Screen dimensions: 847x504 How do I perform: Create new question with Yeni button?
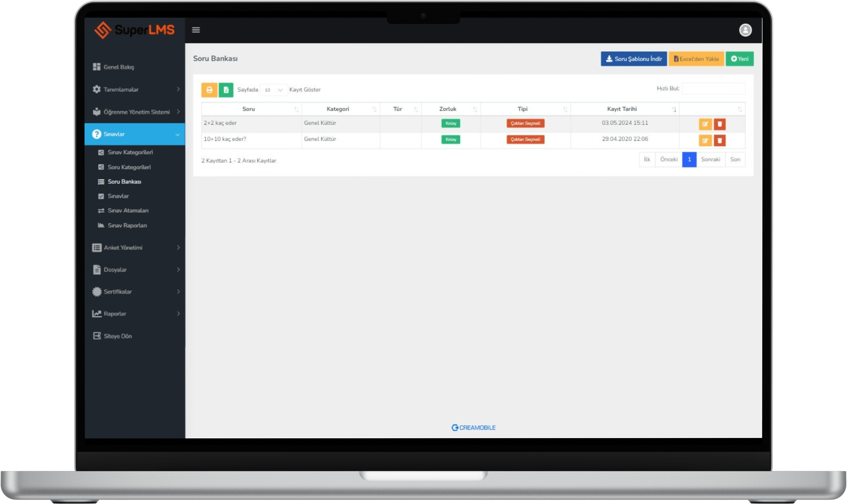(739, 59)
